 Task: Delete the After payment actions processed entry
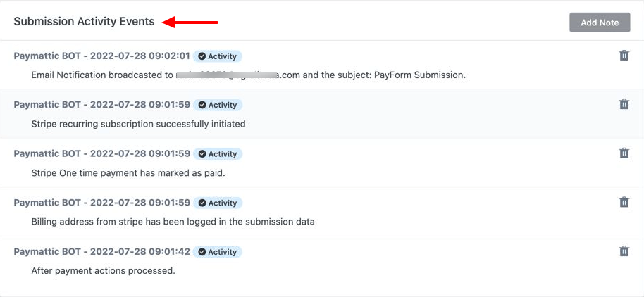click(x=624, y=251)
